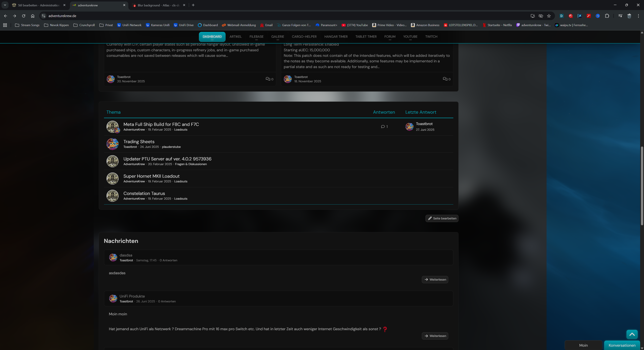Open the Chrome three-dot menu
This screenshot has width=644, height=350.
coord(638,16)
